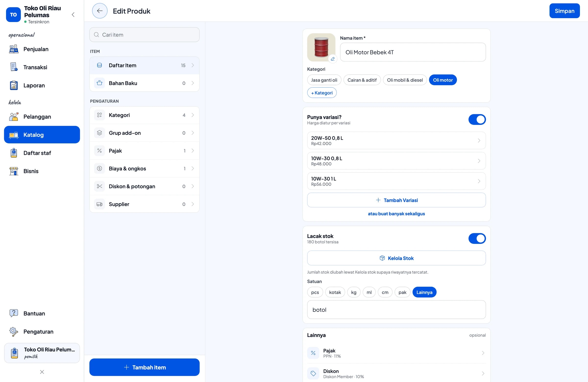The width and height of the screenshot is (588, 382).
Task: Click the Bantuan help icon
Action: coord(14,313)
